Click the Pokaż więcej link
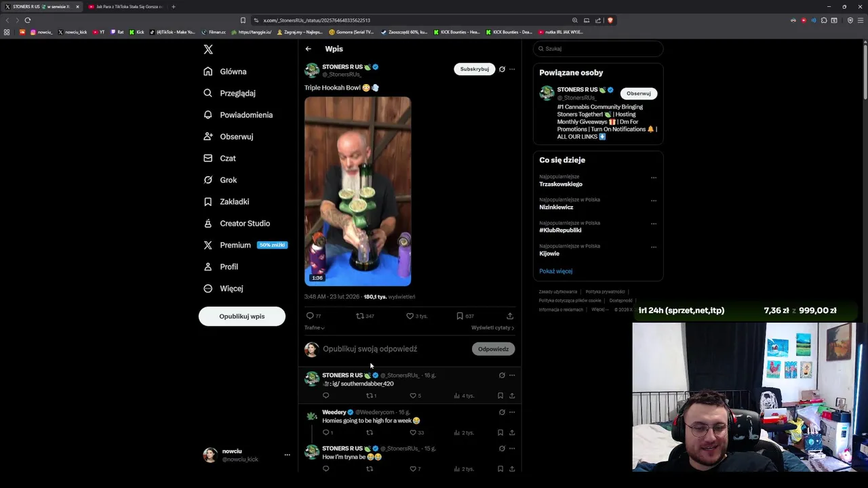 (556, 271)
